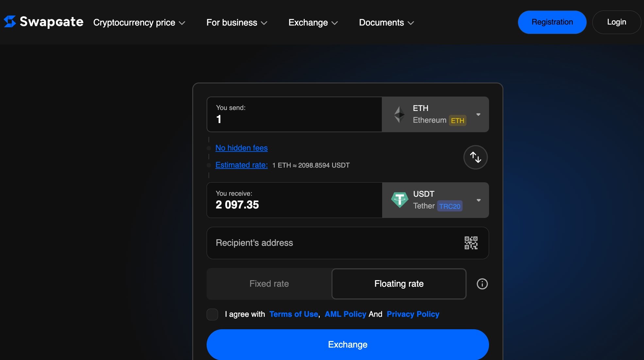644x360 pixels.
Task: Swap the currency pair direction
Action: pos(475,157)
